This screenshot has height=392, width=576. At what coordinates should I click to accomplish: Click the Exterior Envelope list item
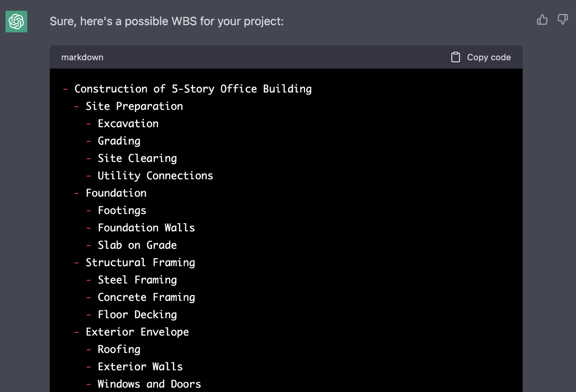pyautogui.click(x=137, y=332)
